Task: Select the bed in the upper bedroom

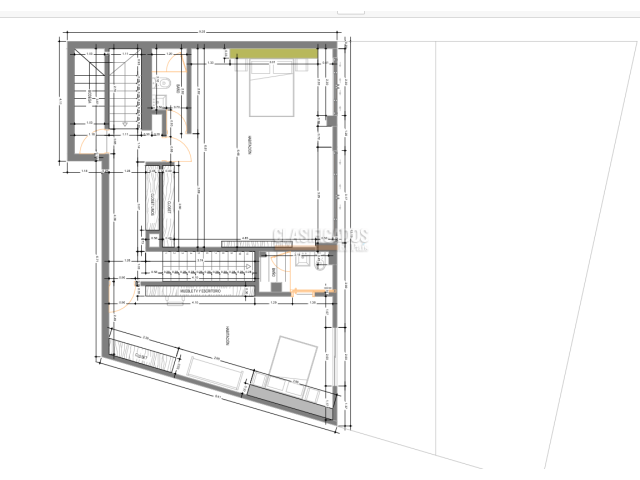Action: (271, 93)
